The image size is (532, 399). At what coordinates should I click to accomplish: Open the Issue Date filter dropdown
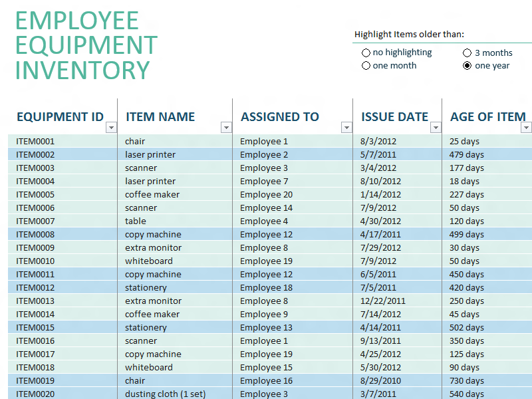(x=436, y=128)
